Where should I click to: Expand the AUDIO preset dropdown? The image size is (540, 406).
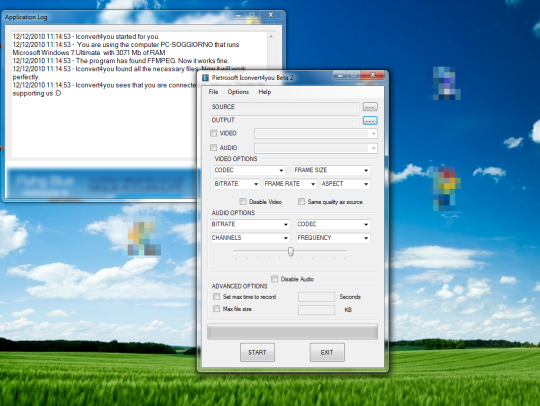point(316,148)
